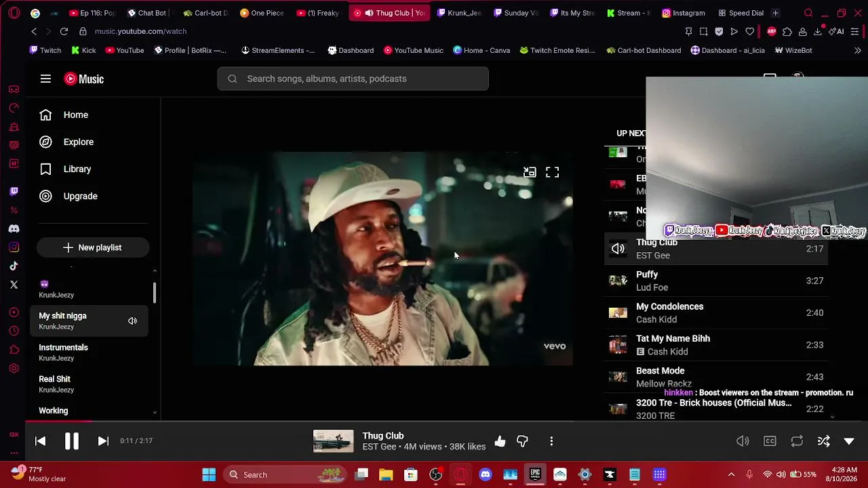Image resolution: width=868 pixels, height=488 pixels.
Task: Open the player's three-dot more actions menu
Action: [x=551, y=441]
